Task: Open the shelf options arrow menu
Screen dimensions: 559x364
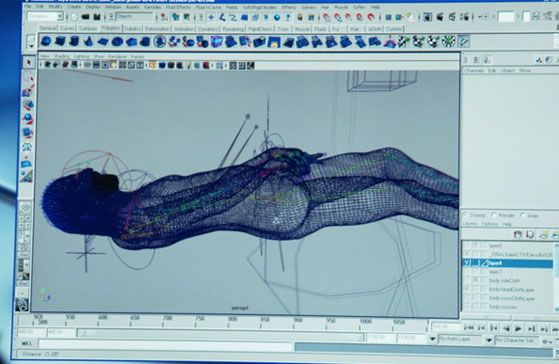Action: tap(31, 46)
